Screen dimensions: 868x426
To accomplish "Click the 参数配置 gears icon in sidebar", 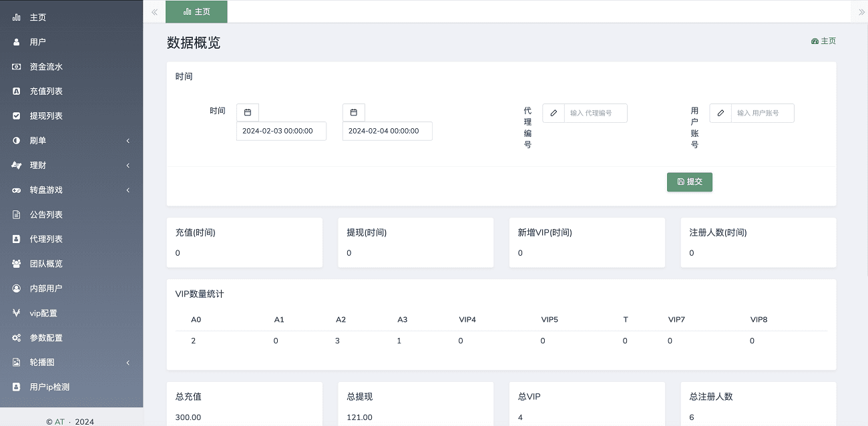I will pyautogui.click(x=17, y=338).
